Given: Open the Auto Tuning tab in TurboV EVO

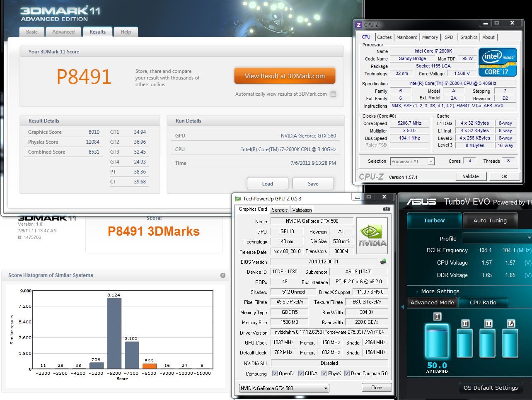Looking at the screenshot, I should (x=490, y=221).
